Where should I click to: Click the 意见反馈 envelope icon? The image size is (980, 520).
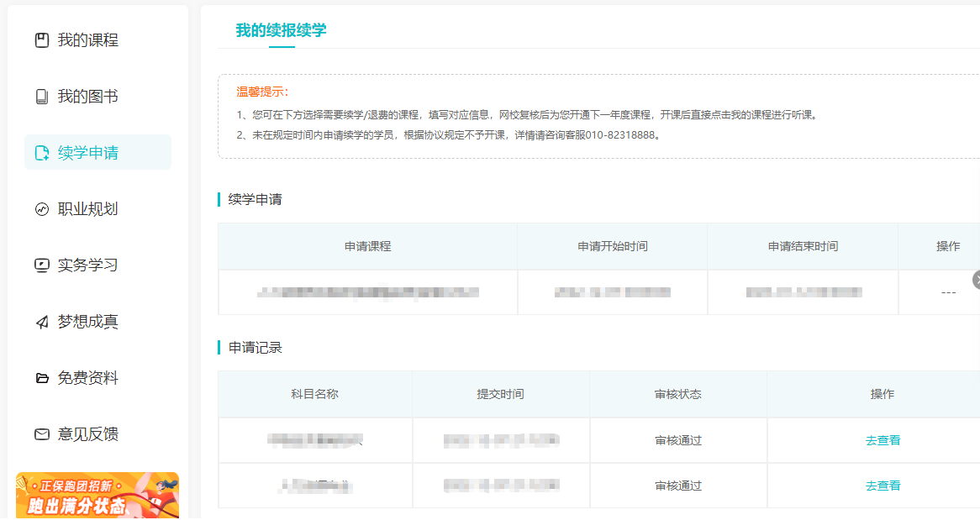point(41,433)
